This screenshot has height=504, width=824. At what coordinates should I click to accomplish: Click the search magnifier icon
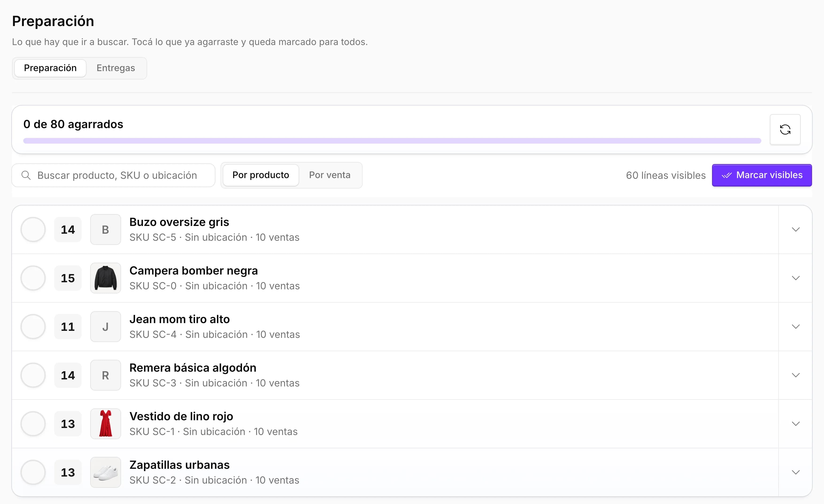[26, 175]
